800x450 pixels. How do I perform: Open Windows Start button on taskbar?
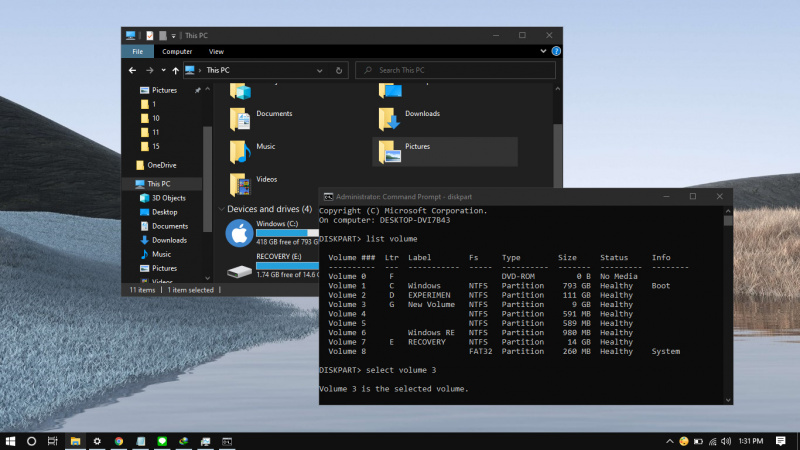[x=10, y=441]
